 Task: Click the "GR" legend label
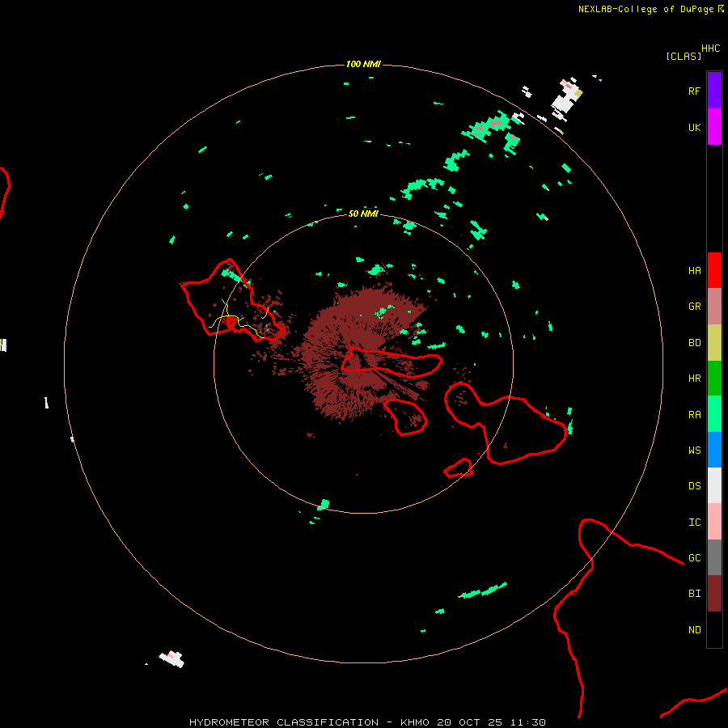coord(695,307)
